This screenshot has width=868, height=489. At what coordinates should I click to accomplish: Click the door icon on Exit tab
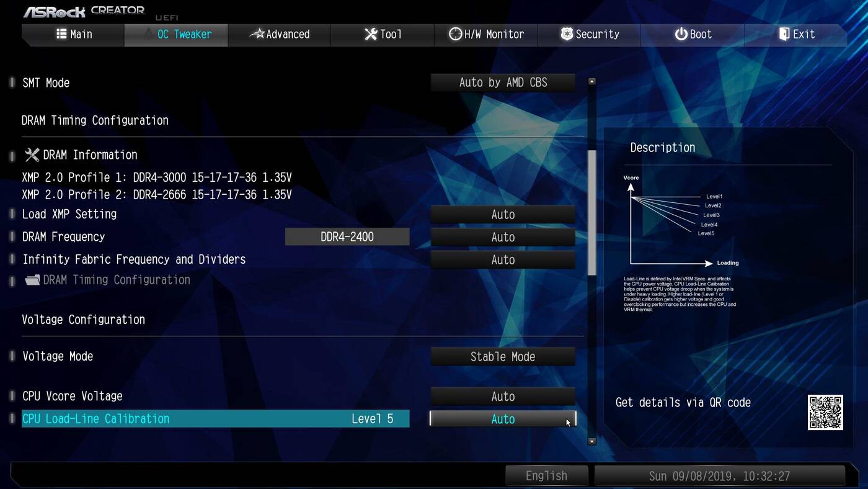point(784,34)
